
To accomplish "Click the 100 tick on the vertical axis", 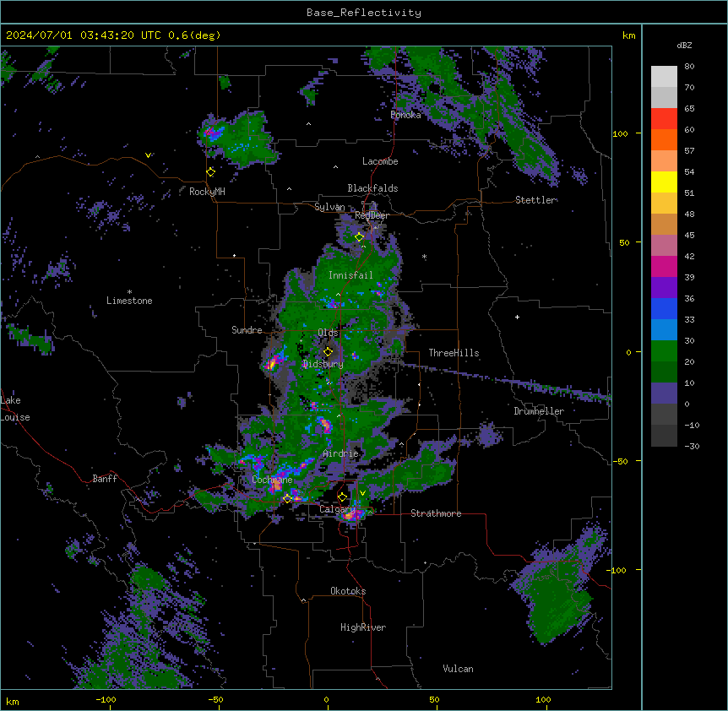I will click(x=620, y=133).
